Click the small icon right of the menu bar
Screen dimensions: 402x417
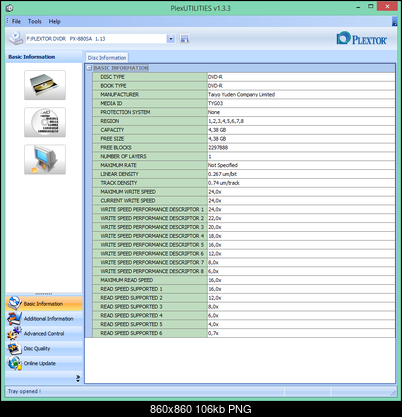point(394,22)
